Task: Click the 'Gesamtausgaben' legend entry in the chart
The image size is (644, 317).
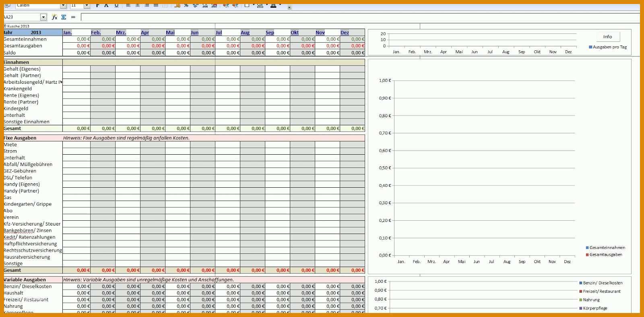Action: click(x=604, y=255)
